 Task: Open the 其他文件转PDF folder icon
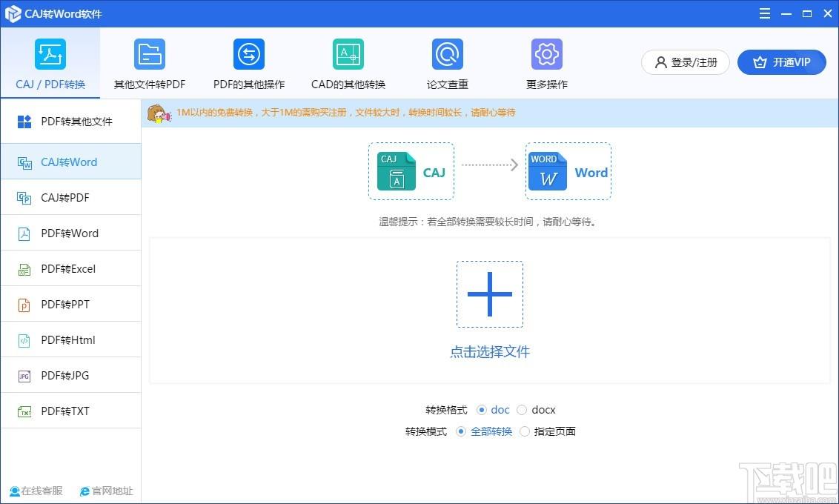point(150,54)
